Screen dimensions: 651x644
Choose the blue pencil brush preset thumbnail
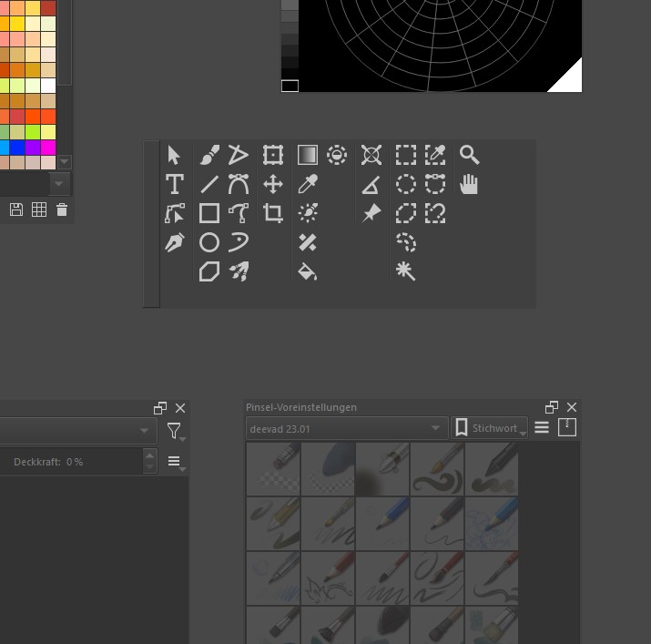382,524
